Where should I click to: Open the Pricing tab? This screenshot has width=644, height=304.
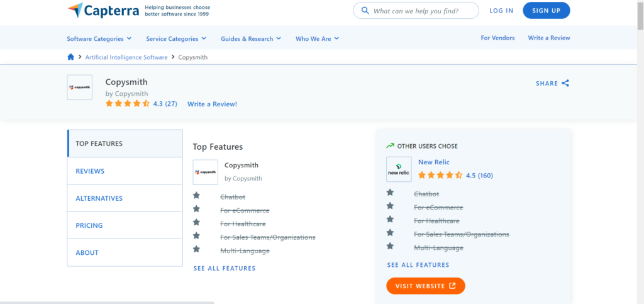[125, 225]
